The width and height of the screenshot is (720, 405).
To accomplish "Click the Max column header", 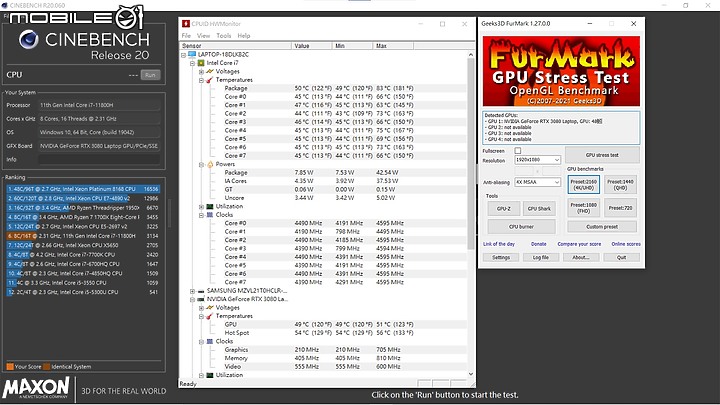I will pyautogui.click(x=393, y=46).
